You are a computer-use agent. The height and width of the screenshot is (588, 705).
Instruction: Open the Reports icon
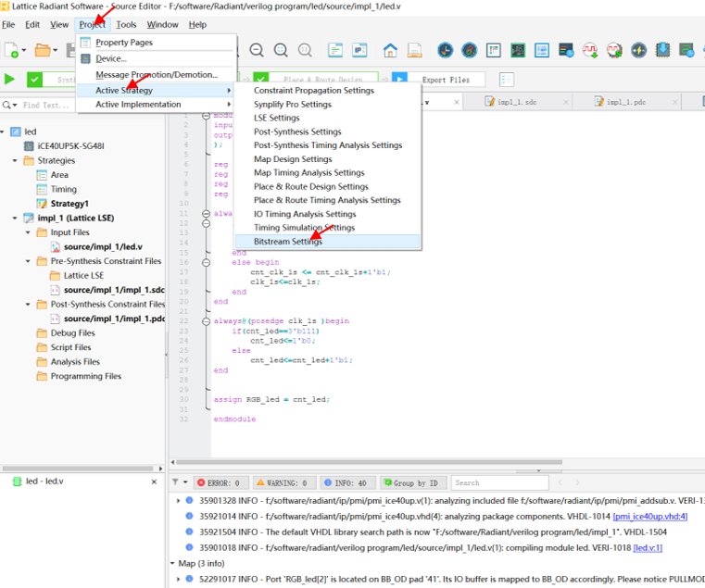click(x=414, y=50)
